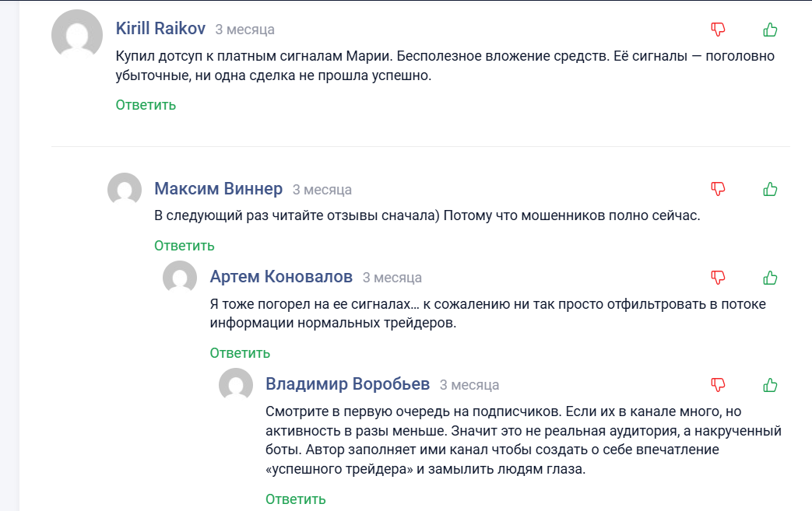Image resolution: width=812 pixels, height=511 pixels.
Task: Like Максим Виннер's comment
Action: click(x=770, y=188)
